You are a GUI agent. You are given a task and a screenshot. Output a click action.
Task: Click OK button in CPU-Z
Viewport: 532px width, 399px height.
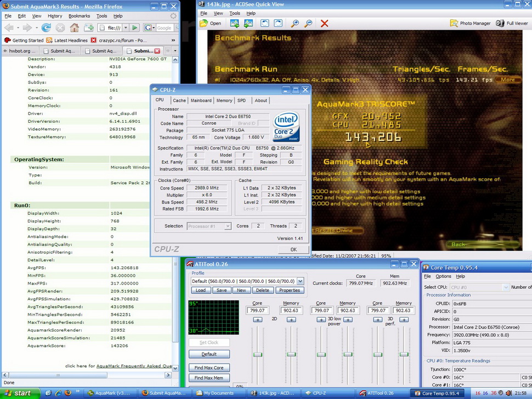(x=293, y=249)
